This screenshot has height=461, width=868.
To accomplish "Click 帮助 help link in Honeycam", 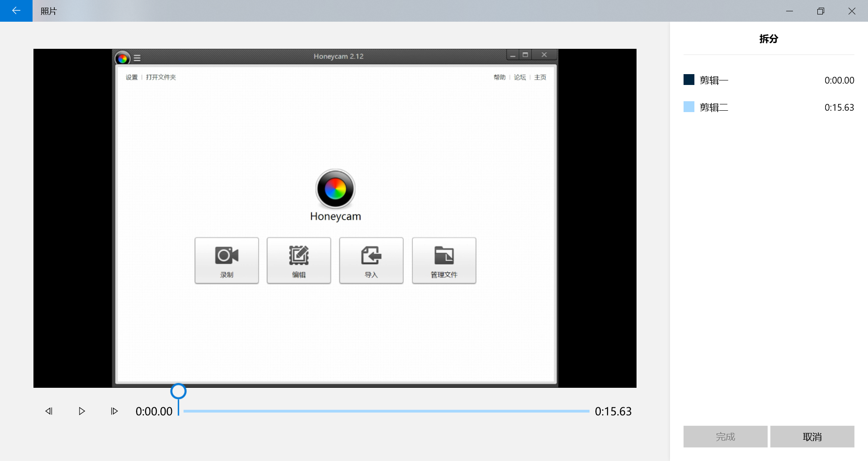I will (500, 77).
